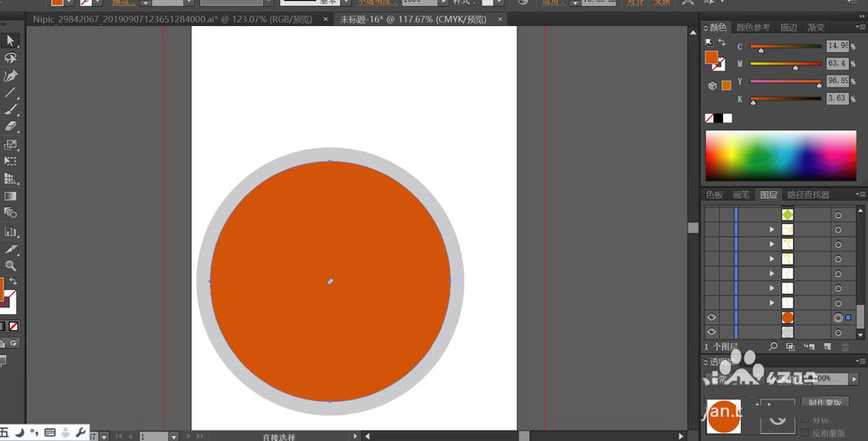The image size is (868, 441).
Task: Click the out-of-gamut cube warning icon
Action: pyautogui.click(x=713, y=85)
